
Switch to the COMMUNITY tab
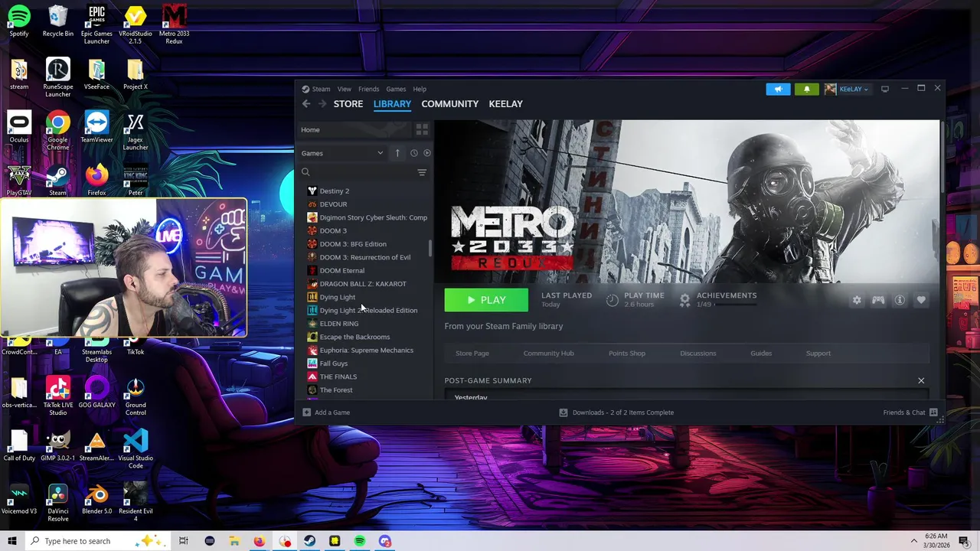[x=450, y=104]
